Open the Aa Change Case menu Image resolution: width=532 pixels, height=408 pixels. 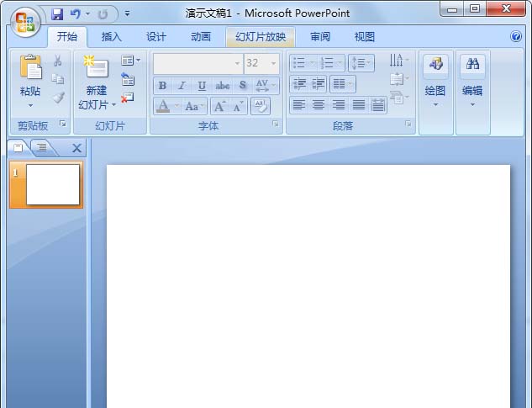[x=194, y=106]
